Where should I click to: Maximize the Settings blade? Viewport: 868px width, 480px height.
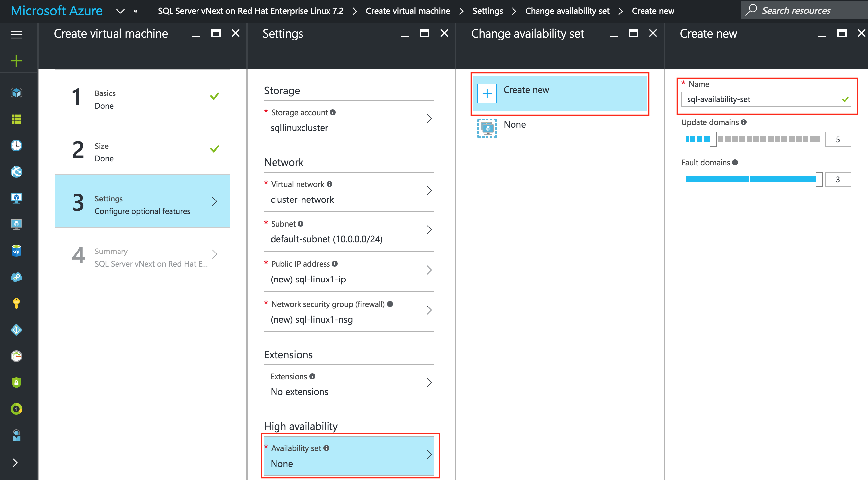[x=424, y=33]
